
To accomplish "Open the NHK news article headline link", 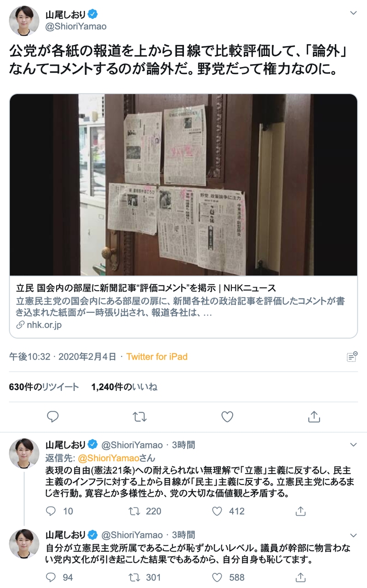I will pos(146,288).
